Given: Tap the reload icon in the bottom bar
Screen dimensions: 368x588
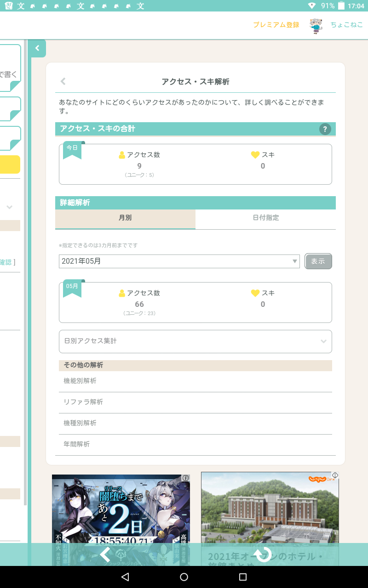Looking at the screenshot, I should click(263, 554).
